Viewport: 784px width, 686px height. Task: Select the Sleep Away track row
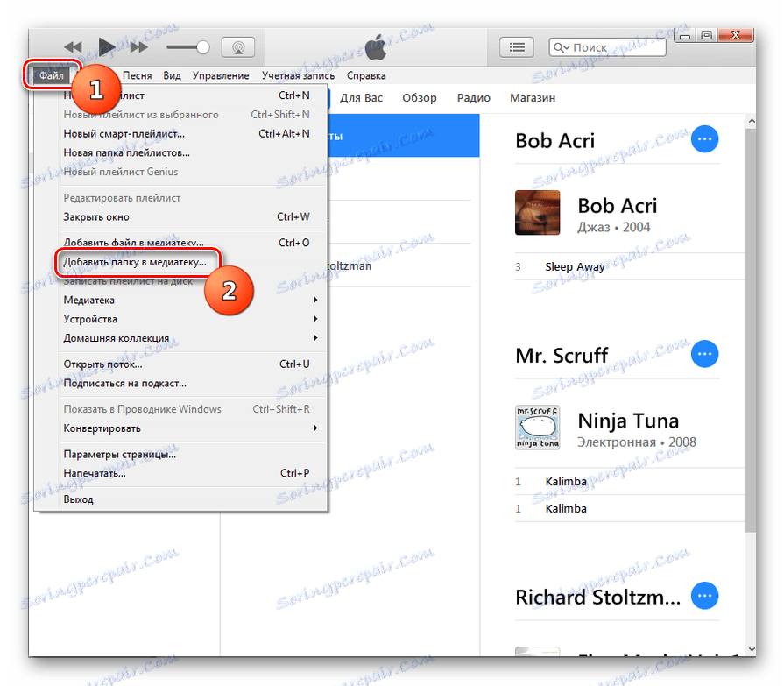pos(630,267)
